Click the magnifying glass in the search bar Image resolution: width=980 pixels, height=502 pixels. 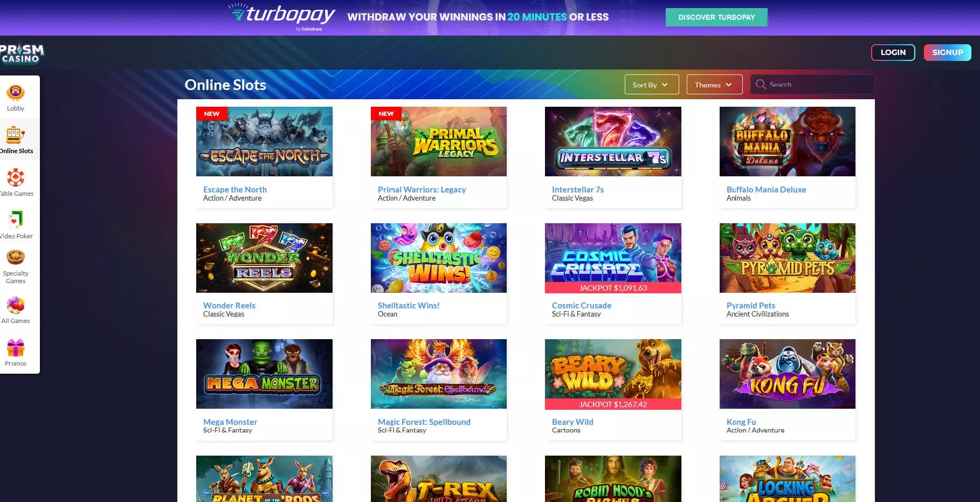click(761, 84)
